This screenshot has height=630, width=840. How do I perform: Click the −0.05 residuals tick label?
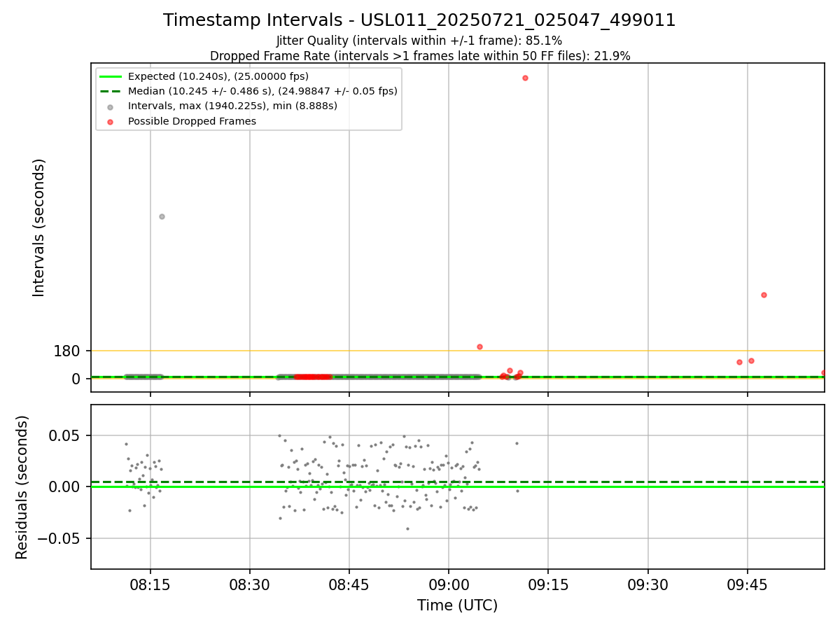[58, 538]
